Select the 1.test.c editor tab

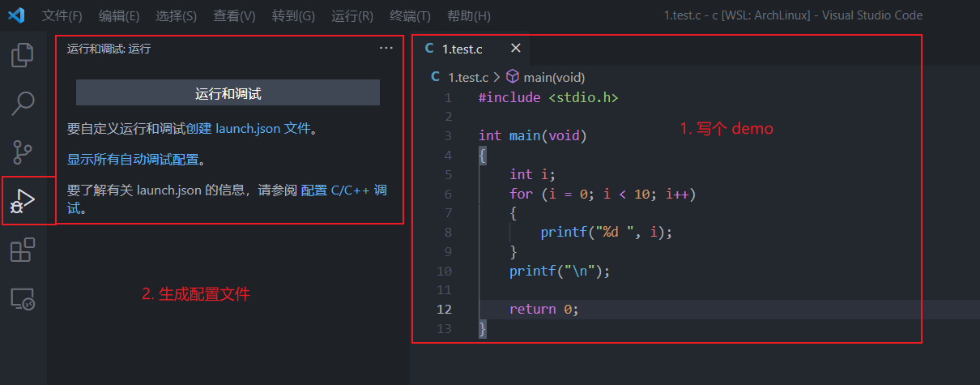[462, 49]
